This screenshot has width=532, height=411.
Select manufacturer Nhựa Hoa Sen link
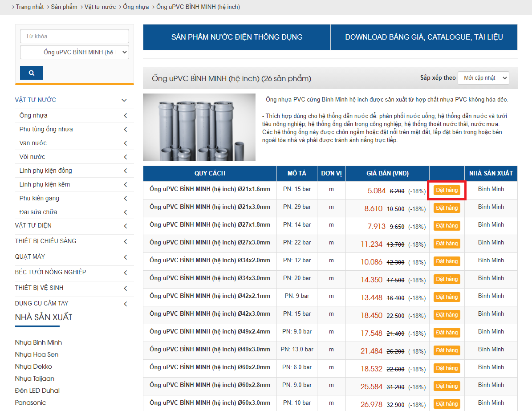(37, 354)
